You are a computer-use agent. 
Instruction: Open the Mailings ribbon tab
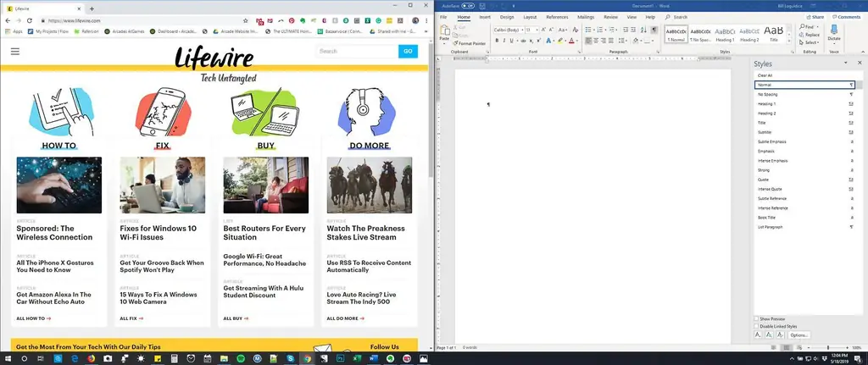pos(586,17)
